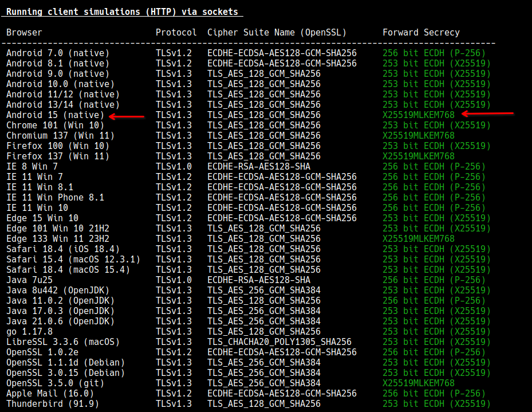This screenshot has height=412, width=532.
Task: Select 'IE 11 Win Phone 8.1' entry
Action: 56,198
